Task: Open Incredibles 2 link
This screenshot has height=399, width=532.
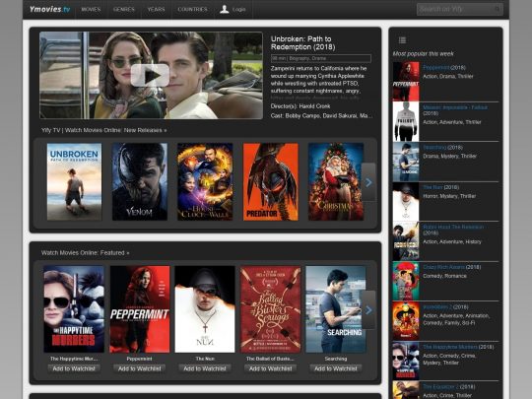Action: pos(437,307)
